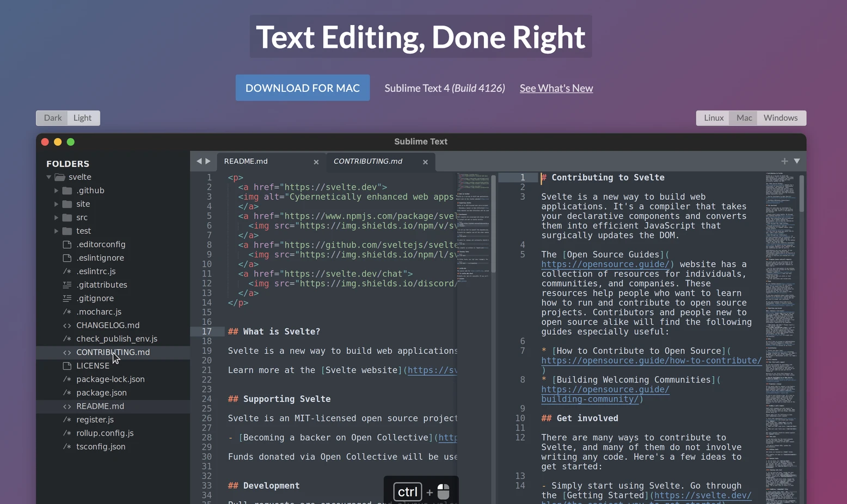Click the icon beside package-lock.json
Viewport: 847px width, 504px height.
click(67, 379)
